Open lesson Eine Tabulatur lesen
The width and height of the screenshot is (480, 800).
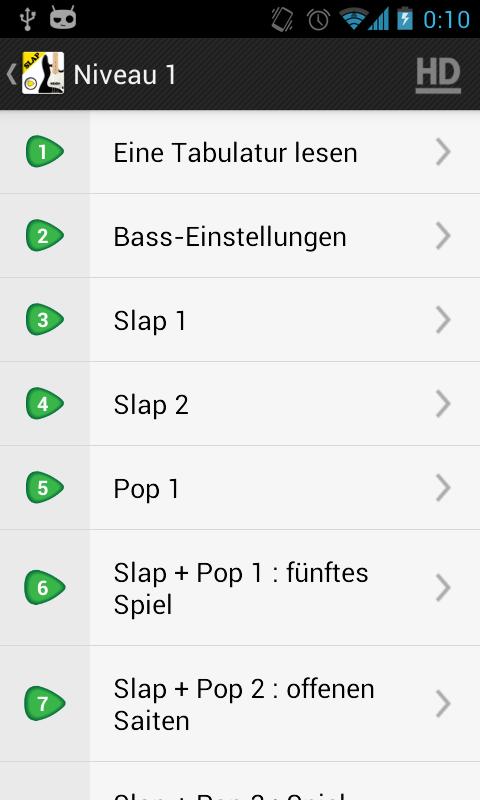235,153
